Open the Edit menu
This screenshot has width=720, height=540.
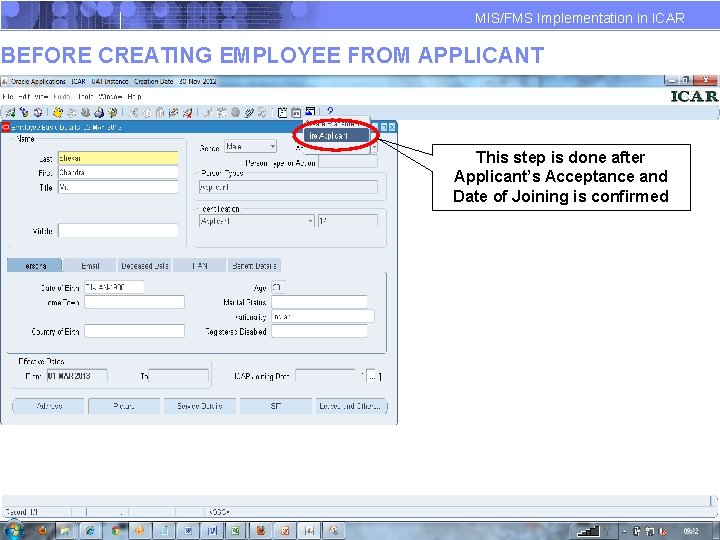[x=25, y=96]
